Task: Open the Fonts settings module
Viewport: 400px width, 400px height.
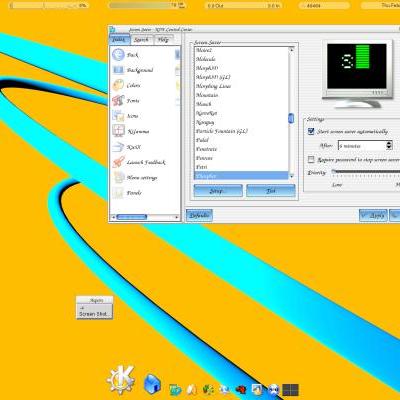Action: 126,100
